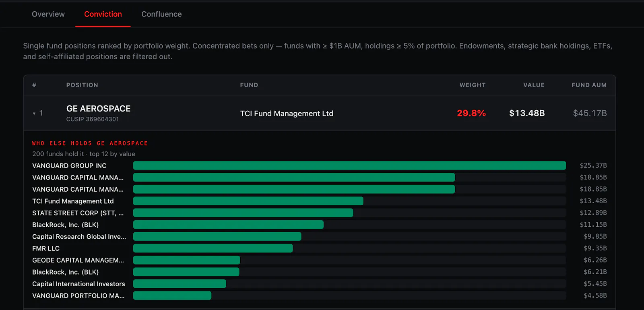Click GEODE CAPITAL MANAGEM... holder label

click(78, 260)
